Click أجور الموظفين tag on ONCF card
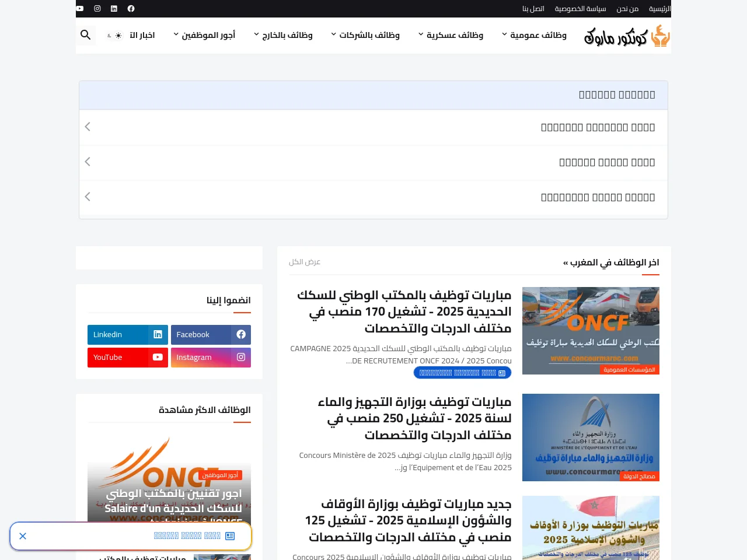This screenshot has height=560, width=747. tap(221, 475)
